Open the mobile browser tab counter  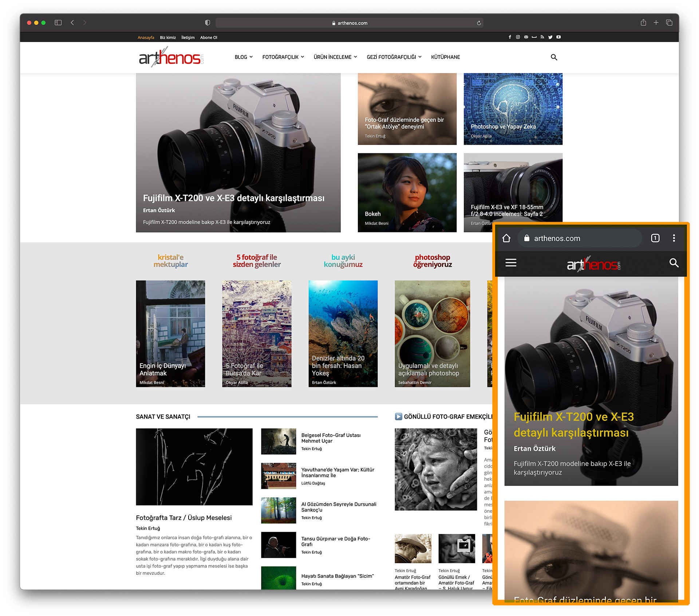[655, 238]
